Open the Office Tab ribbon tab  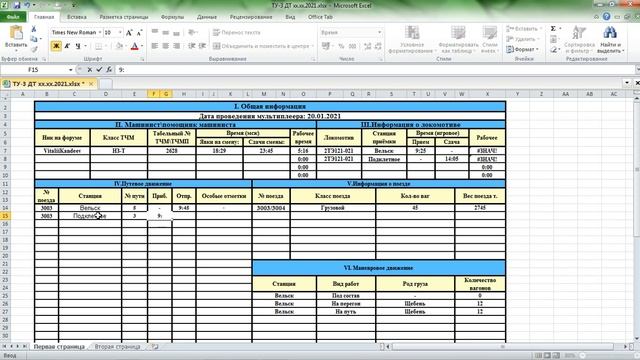320,17
